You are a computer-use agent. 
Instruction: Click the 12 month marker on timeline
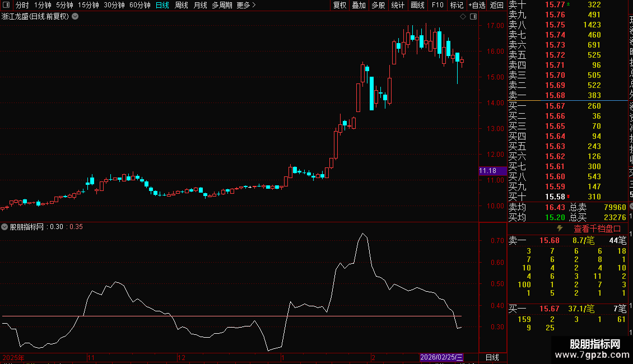(x=181, y=357)
